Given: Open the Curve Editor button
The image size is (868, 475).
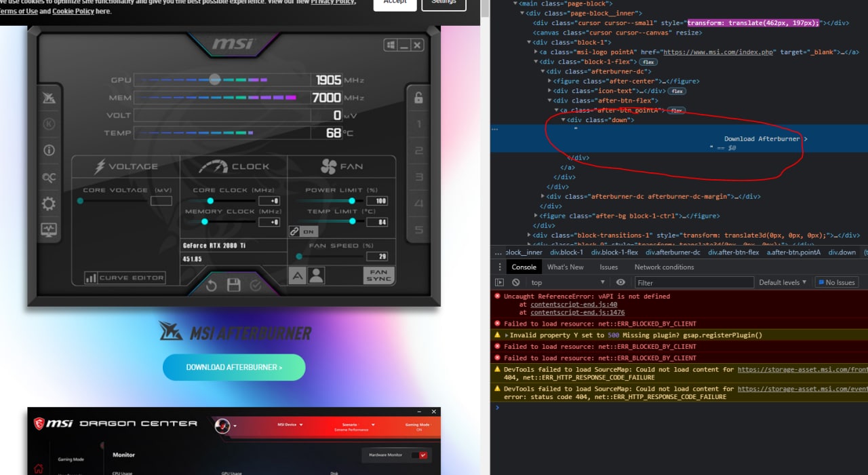Looking at the screenshot, I should point(125,278).
